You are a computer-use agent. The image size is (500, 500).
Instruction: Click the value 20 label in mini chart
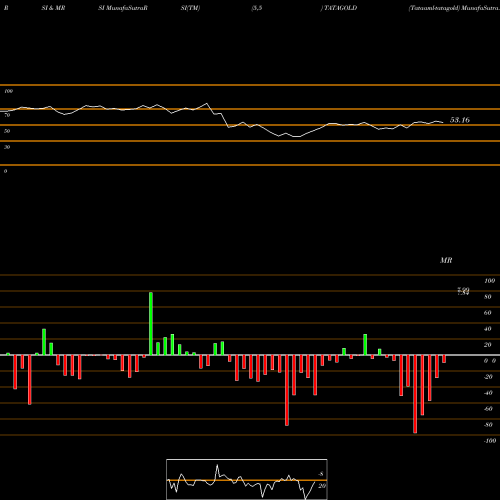point(322,486)
